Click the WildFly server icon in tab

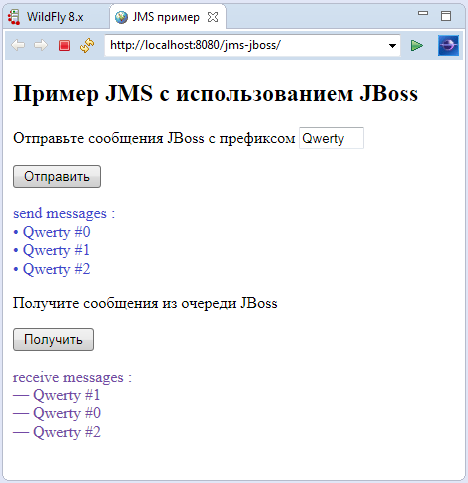(14, 17)
